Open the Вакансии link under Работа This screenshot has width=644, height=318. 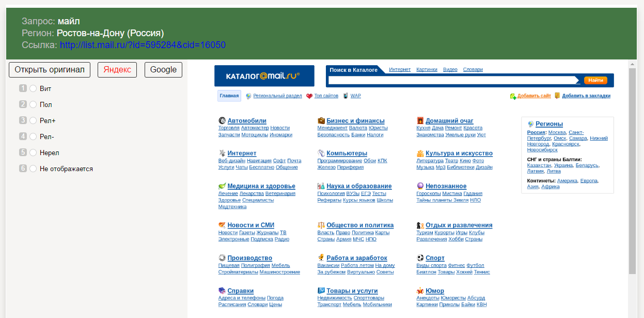pyautogui.click(x=328, y=265)
